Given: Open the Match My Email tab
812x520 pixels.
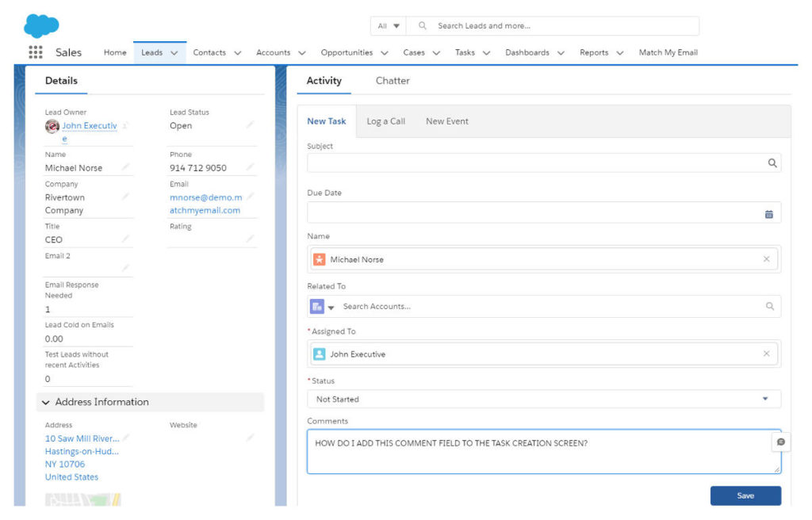Looking at the screenshot, I should click(668, 52).
